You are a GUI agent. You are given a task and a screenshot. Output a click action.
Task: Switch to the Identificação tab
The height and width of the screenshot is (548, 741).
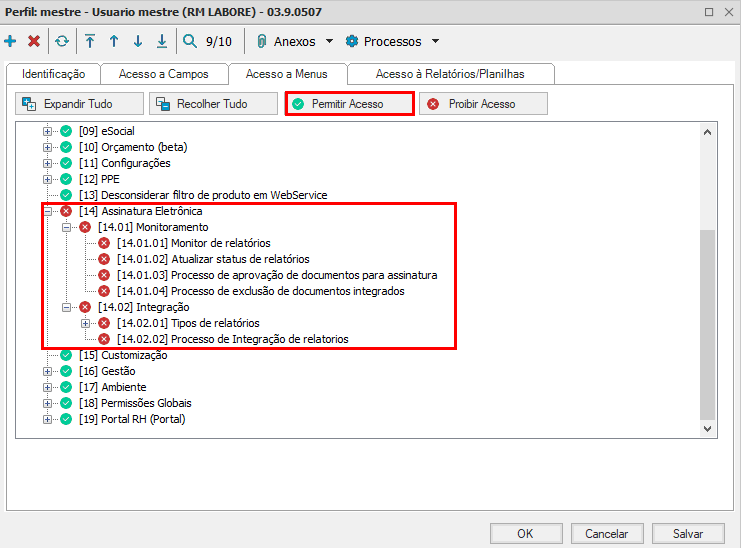pyautogui.click(x=53, y=74)
